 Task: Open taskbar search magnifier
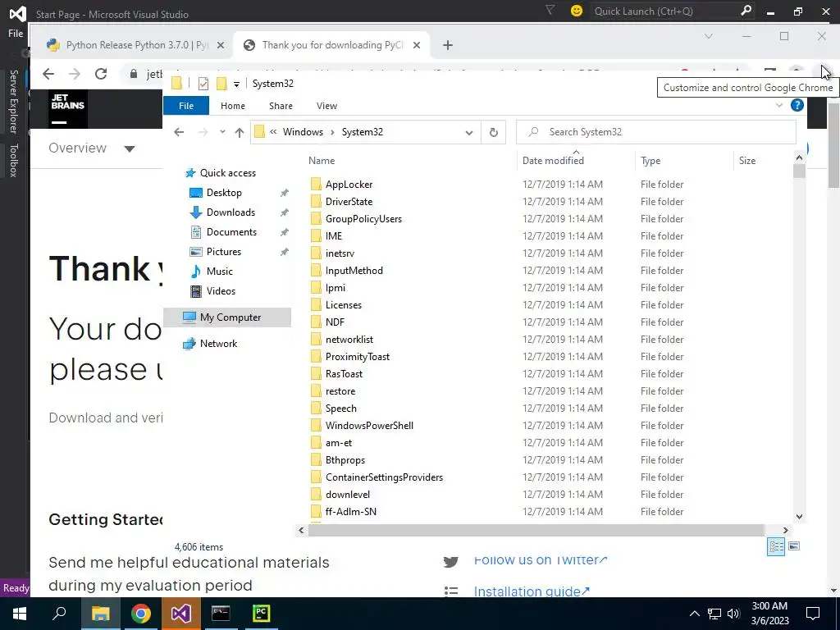59,614
